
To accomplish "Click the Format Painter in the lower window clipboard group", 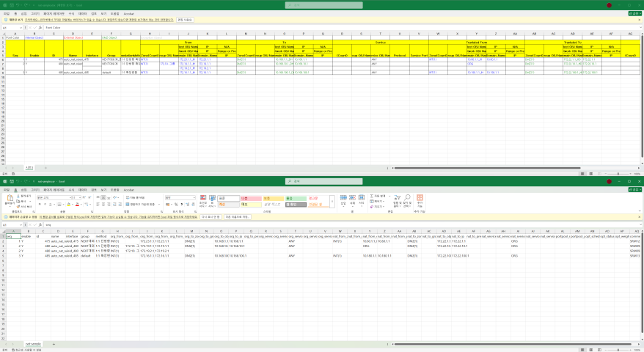I will point(23,206).
